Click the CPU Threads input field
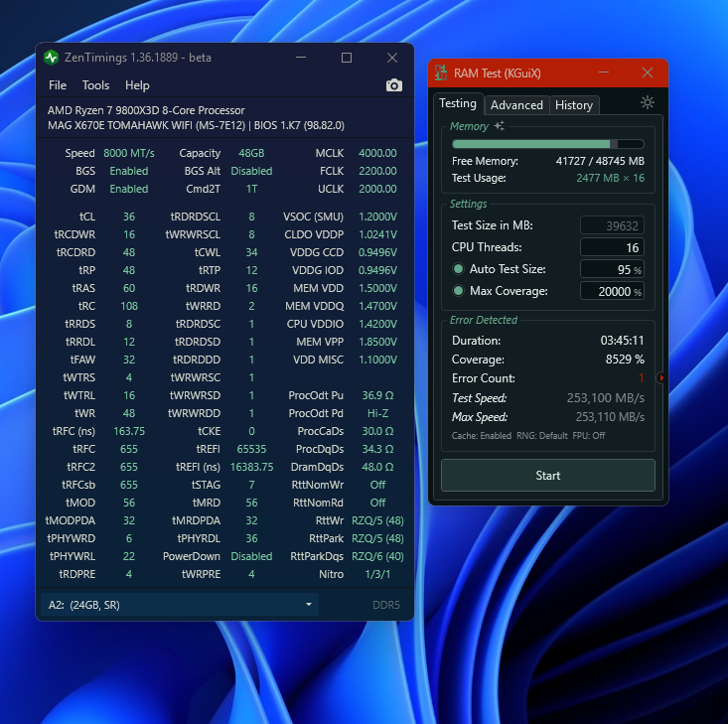 [612, 247]
